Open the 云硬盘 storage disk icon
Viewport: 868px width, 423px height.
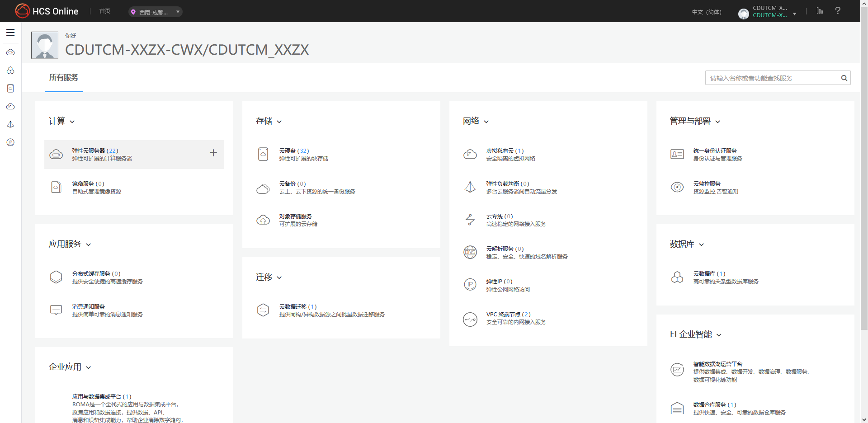(x=263, y=154)
